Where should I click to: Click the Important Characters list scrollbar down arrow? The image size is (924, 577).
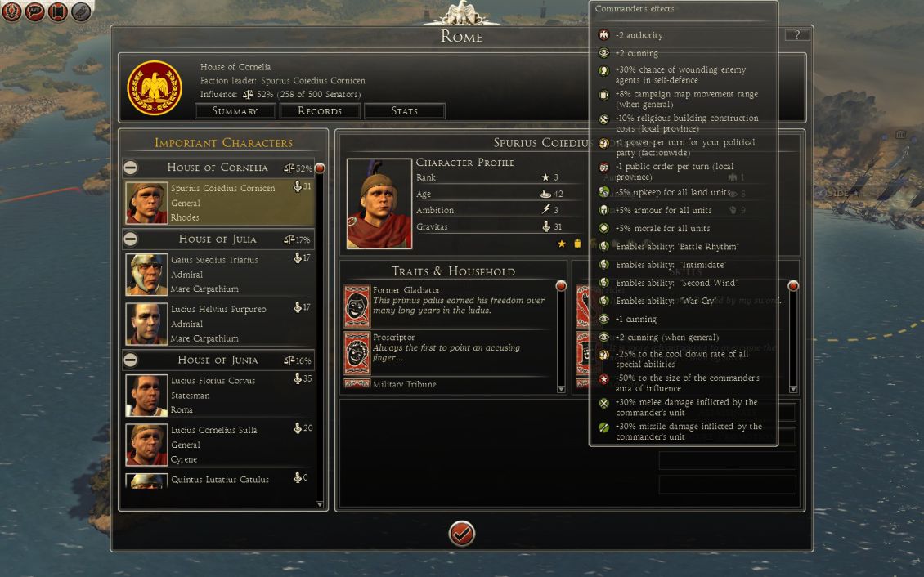tap(320, 504)
